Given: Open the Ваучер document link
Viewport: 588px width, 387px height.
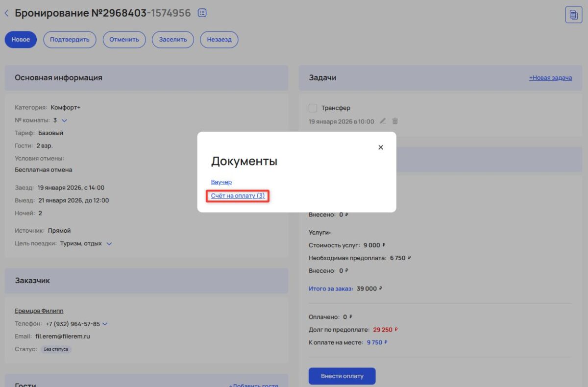Looking at the screenshot, I should (221, 182).
